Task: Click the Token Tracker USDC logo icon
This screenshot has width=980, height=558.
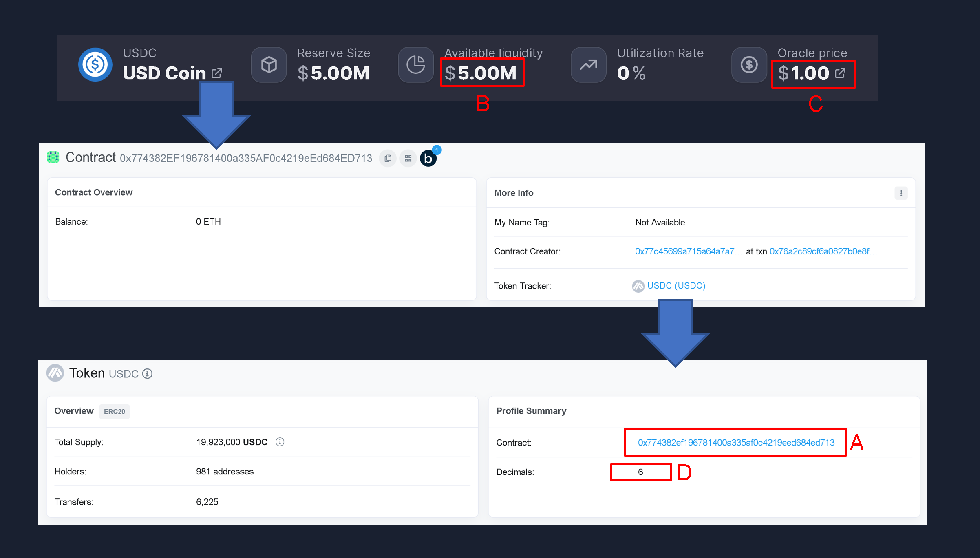Action: [638, 286]
